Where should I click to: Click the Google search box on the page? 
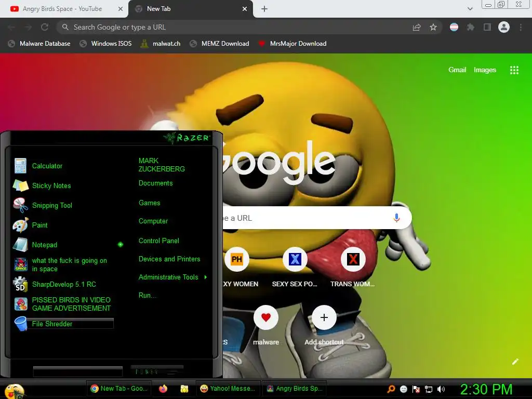point(317,218)
